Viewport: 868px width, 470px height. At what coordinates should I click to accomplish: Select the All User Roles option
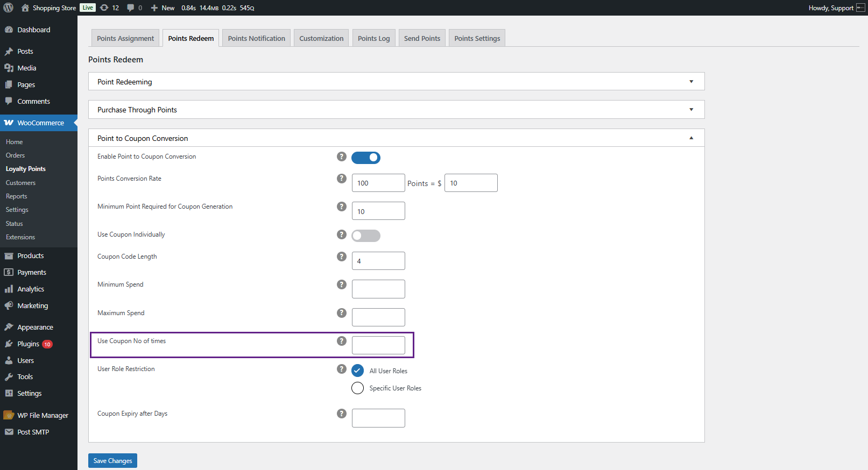coord(357,371)
